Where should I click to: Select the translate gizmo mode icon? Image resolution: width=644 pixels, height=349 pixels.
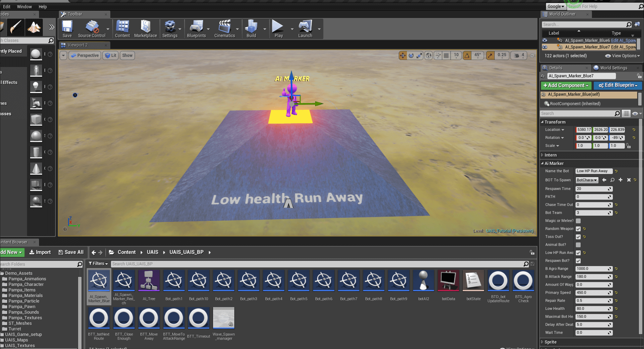pyautogui.click(x=402, y=56)
